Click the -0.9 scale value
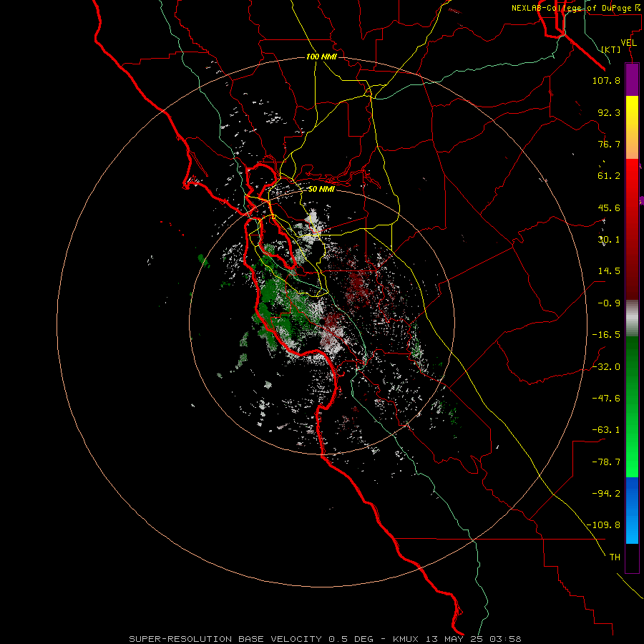The image size is (644, 644). tap(609, 303)
